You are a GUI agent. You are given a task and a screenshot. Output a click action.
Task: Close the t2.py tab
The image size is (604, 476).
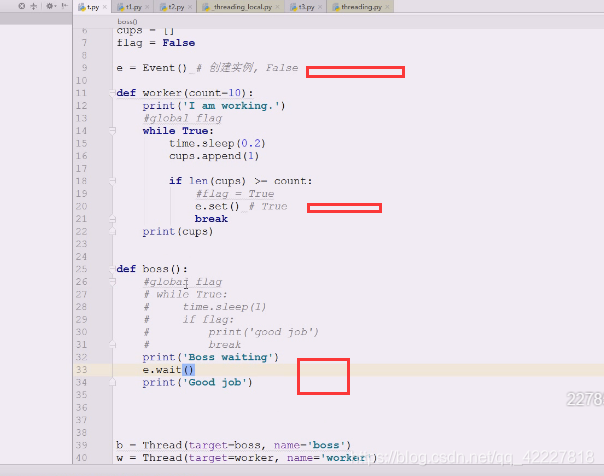[190, 7]
